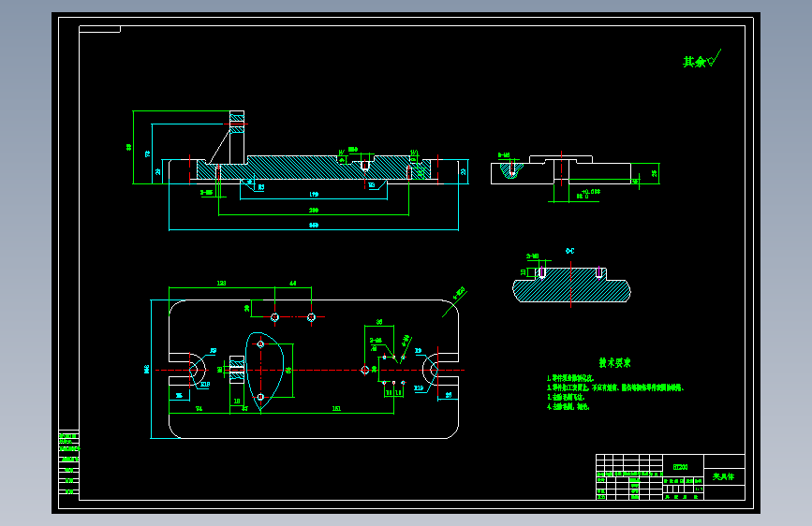Select the HT200 material label in title block
Image resolution: width=812 pixels, height=526 pixels.
[x=681, y=467]
